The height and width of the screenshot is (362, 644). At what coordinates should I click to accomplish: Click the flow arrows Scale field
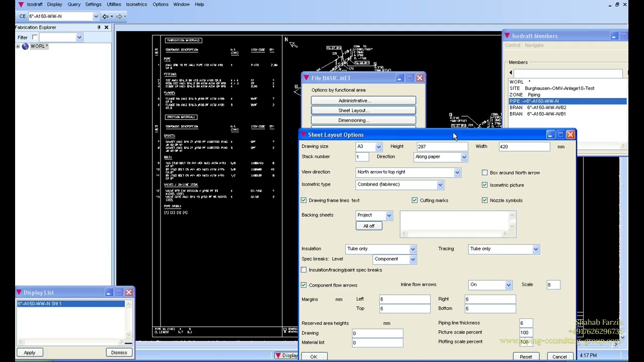point(553,285)
